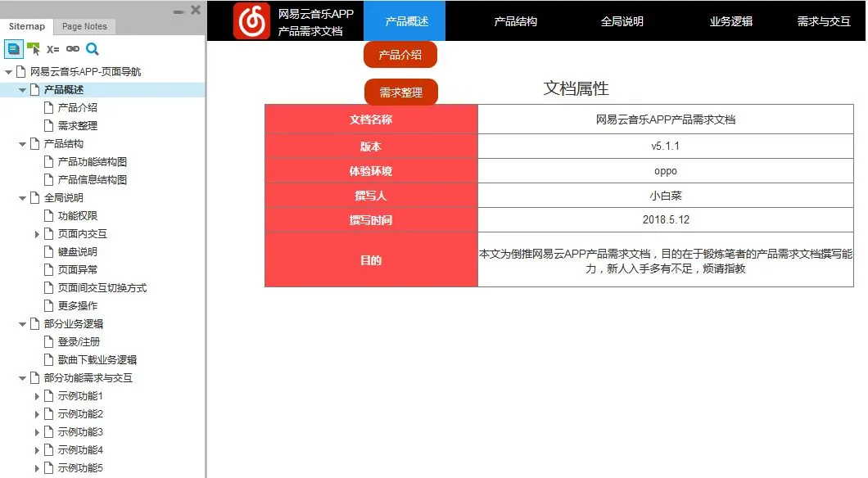Click page icon beside 需求整理 tree row
The image size is (868, 478).
[48, 125]
